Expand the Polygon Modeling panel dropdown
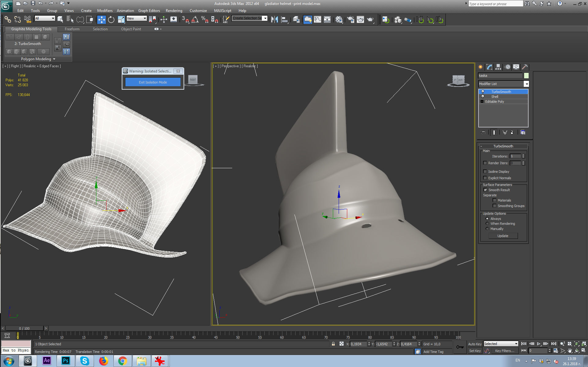The image size is (588, 367). click(x=38, y=59)
